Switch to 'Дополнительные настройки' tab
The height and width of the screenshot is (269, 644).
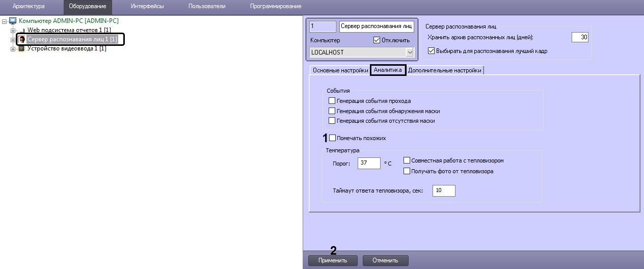coord(444,70)
